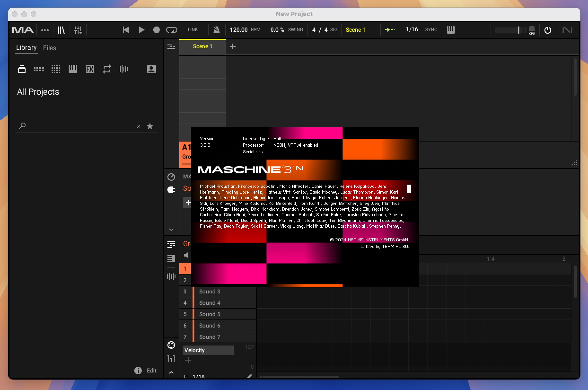This screenshot has width=588, height=390.
Task: Click the 120.00 BPM tempo value
Action: [x=239, y=30]
